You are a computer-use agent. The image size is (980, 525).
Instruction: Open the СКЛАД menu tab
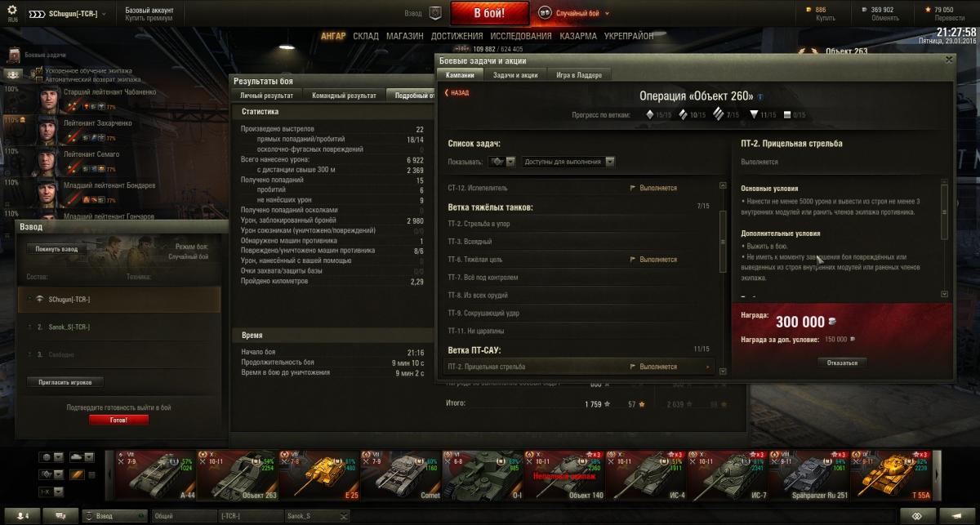pyautogui.click(x=366, y=36)
